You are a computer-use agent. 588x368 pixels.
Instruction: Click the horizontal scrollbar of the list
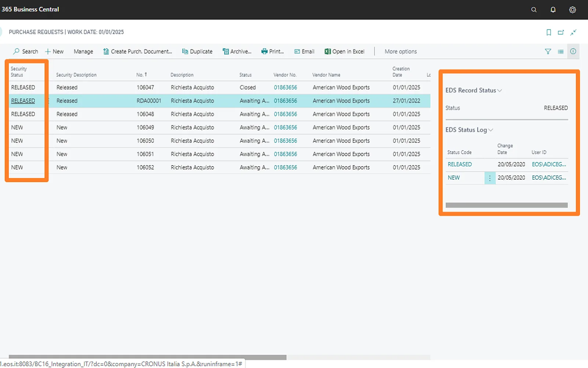pyautogui.click(x=147, y=357)
